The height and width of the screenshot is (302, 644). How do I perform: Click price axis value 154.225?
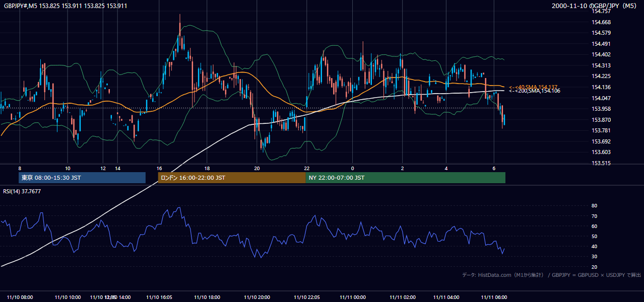[x=601, y=77]
